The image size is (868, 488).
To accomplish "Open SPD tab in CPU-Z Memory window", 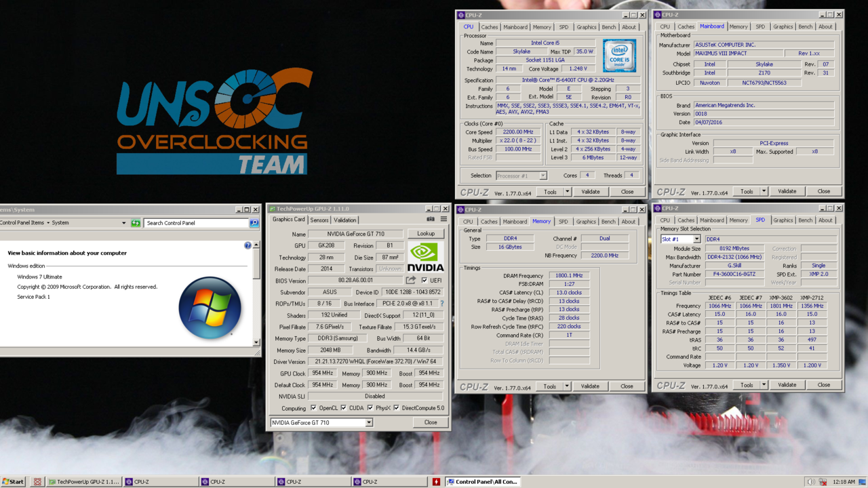I will click(x=563, y=222).
